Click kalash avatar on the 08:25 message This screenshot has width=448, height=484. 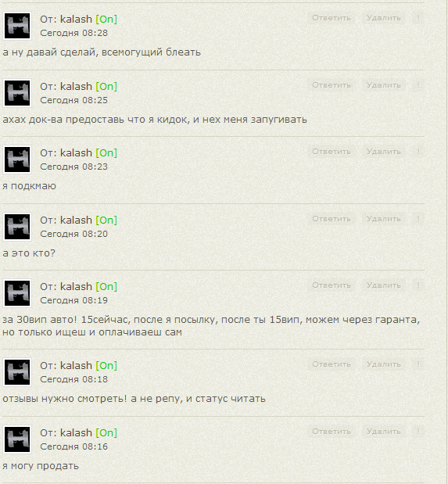(17, 93)
